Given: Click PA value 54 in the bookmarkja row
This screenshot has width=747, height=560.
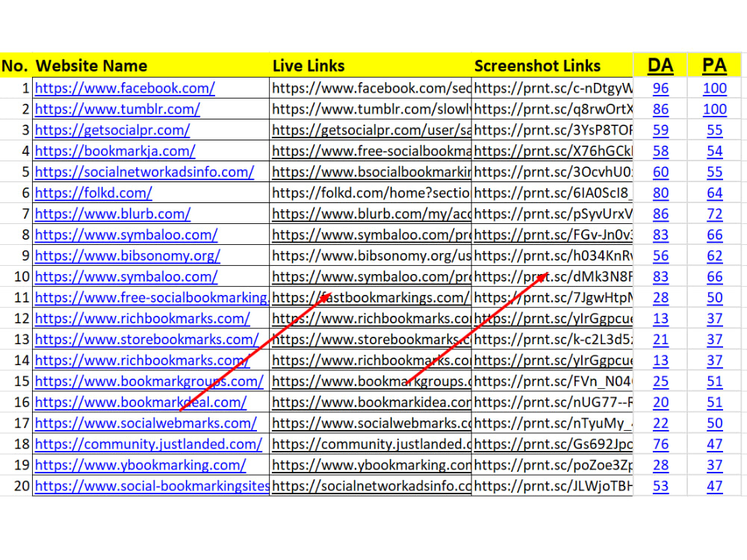Looking at the screenshot, I should tap(715, 151).
